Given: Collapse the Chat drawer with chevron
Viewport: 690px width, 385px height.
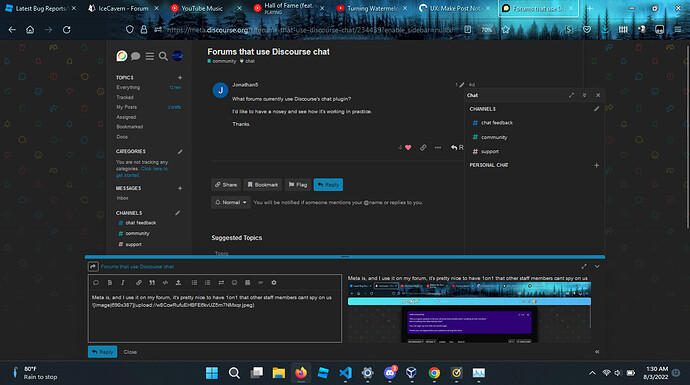Looking at the screenshot, I should click(584, 95).
